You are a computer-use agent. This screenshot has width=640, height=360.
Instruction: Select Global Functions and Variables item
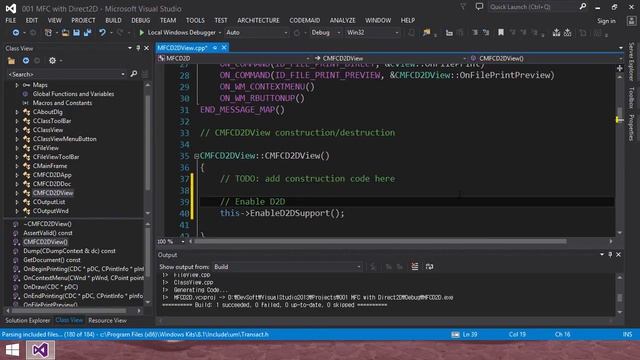(x=73, y=94)
